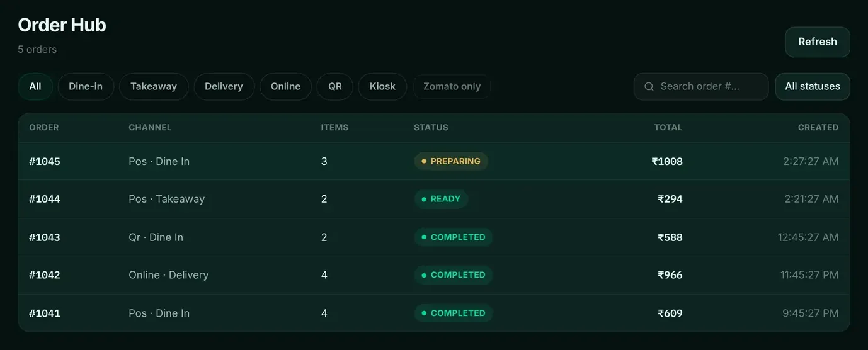The width and height of the screenshot is (868, 350).
Task: Click the 5 orders count text
Action: tap(37, 50)
